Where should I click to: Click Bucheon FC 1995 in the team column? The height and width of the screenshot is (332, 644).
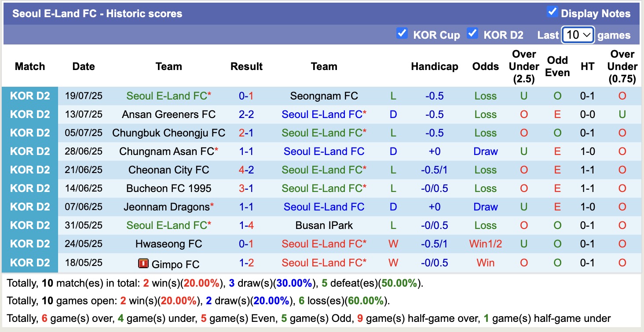[168, 188]
